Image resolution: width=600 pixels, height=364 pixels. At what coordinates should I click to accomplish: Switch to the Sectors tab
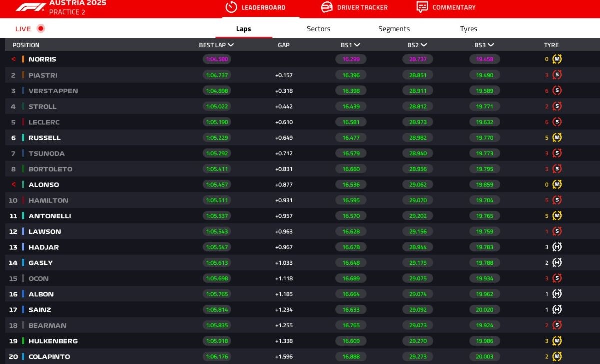(x=318, y=29)
